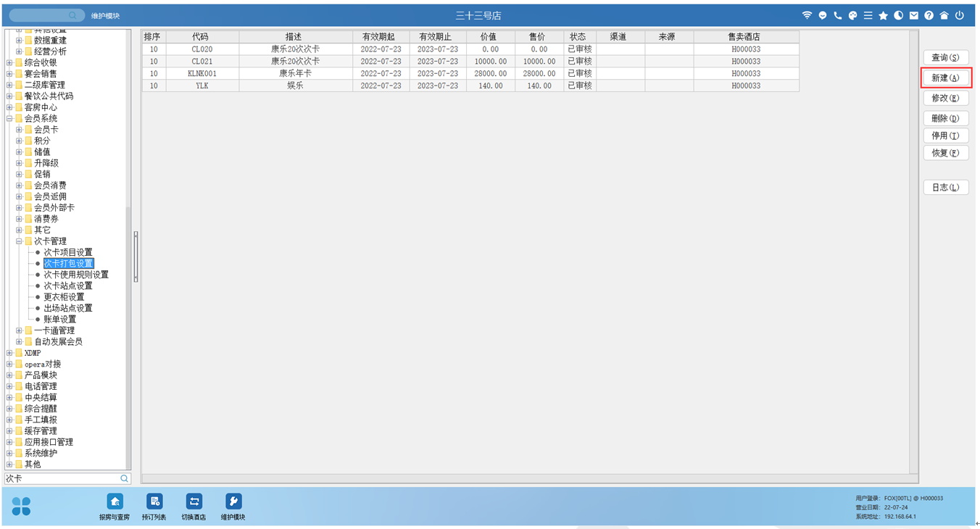Click the folder icon of 次卡管理
The image size is (980, 529).
(28, 241)
